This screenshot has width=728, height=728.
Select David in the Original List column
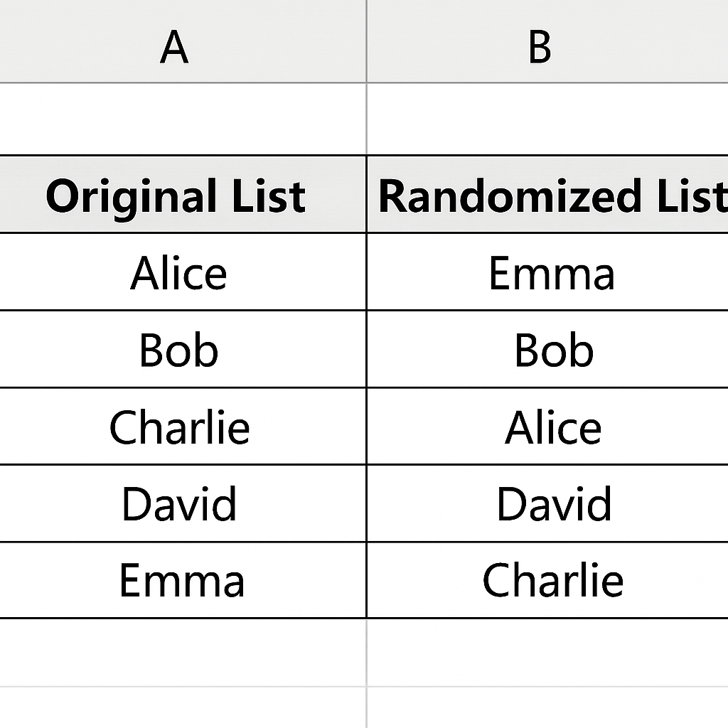[x=179, y=504]
